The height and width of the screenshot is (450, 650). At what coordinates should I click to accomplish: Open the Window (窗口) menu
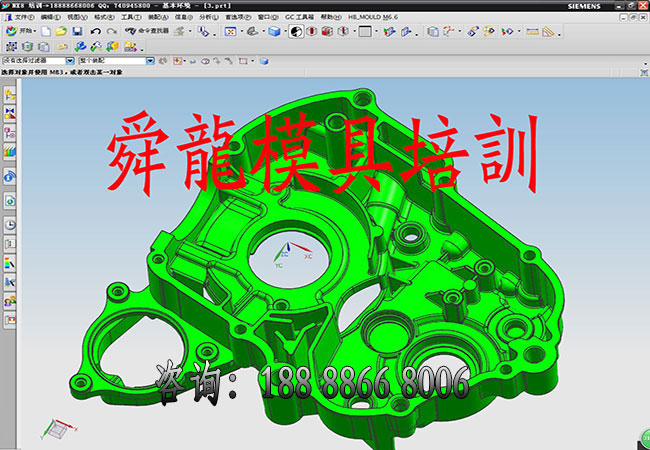pos(265,17)
